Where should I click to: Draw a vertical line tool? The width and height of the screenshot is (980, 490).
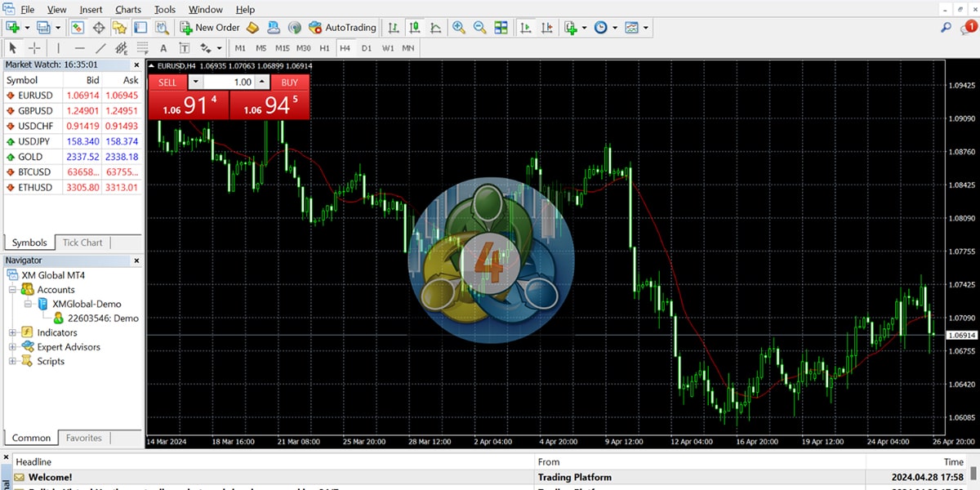58,48
